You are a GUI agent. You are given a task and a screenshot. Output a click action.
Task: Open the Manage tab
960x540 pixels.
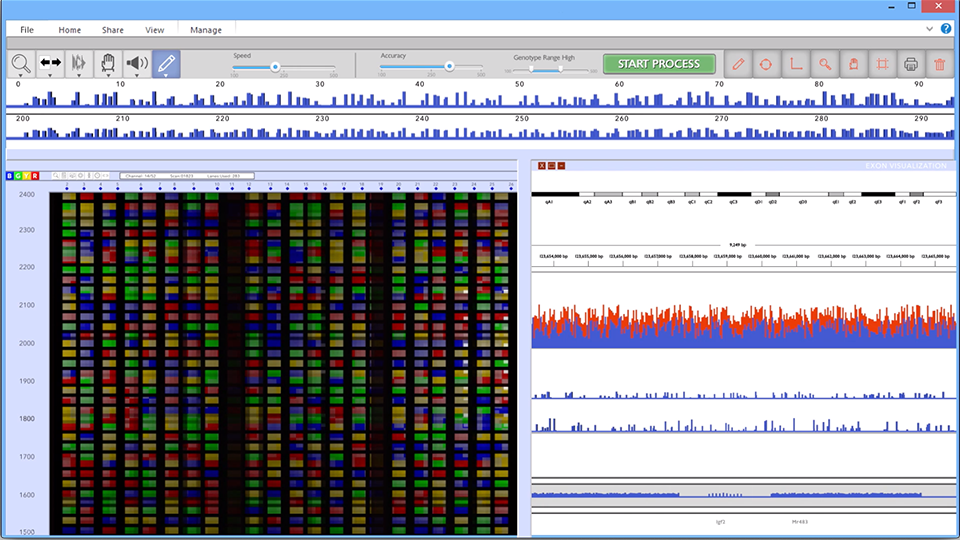(206, 30)
